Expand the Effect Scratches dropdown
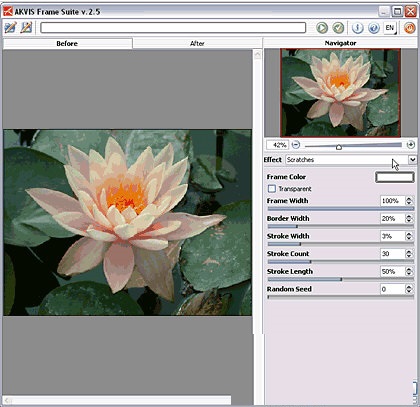Image resolution: width=420 pixels, height=407 pixels. (412, 160)
